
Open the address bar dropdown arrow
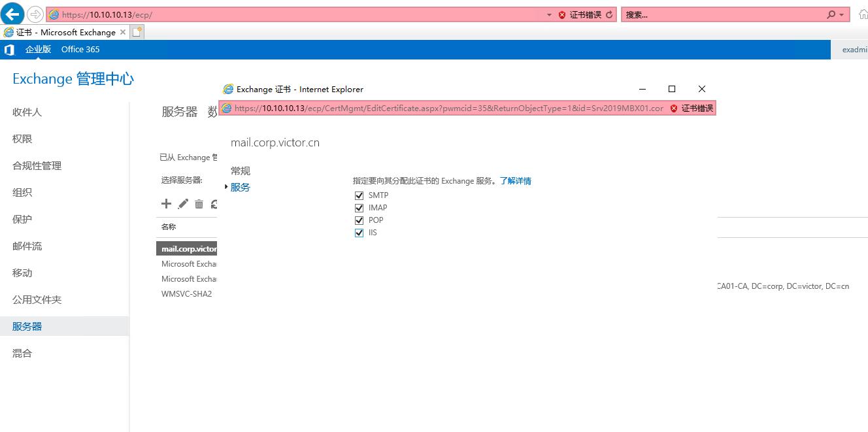tap(548, 13)
